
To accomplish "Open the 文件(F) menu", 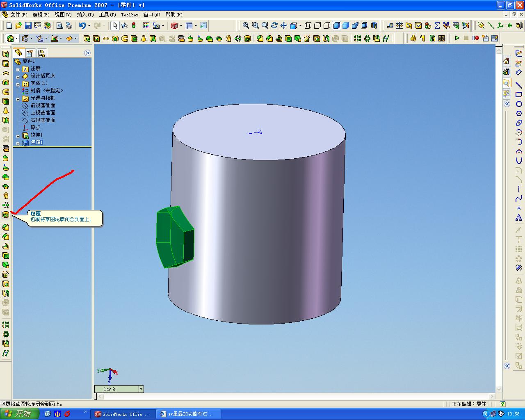I will pyautogui.click(x=19, y=15).
